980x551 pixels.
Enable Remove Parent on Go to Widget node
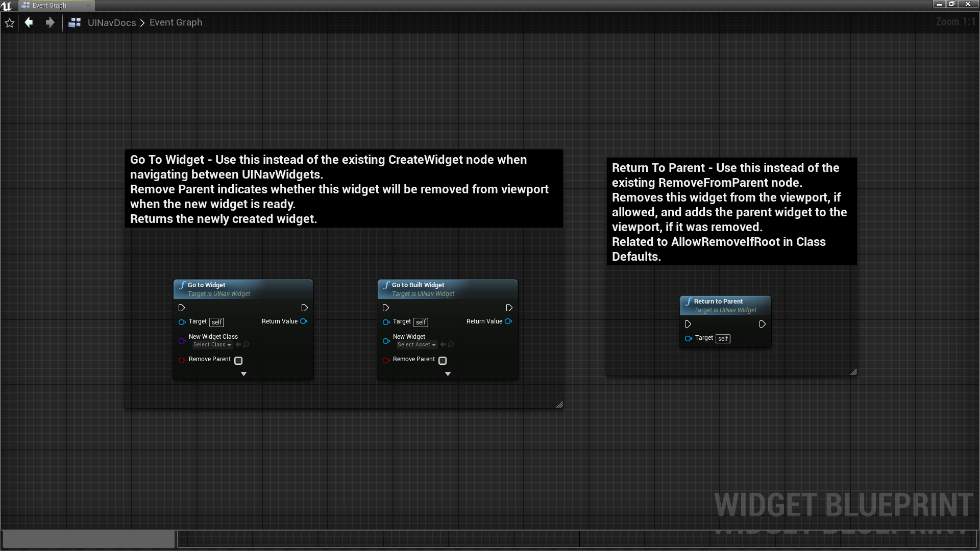[x=238, y=361]
